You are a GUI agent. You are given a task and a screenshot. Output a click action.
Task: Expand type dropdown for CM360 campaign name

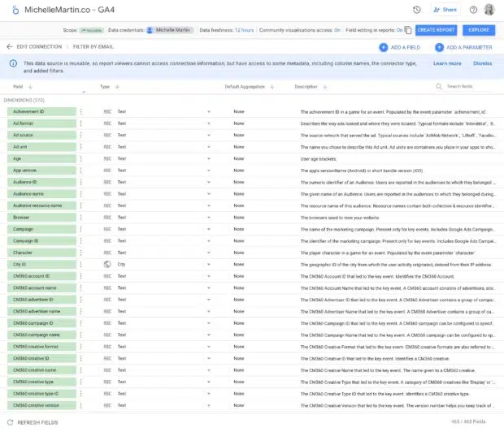coord(209,335)
